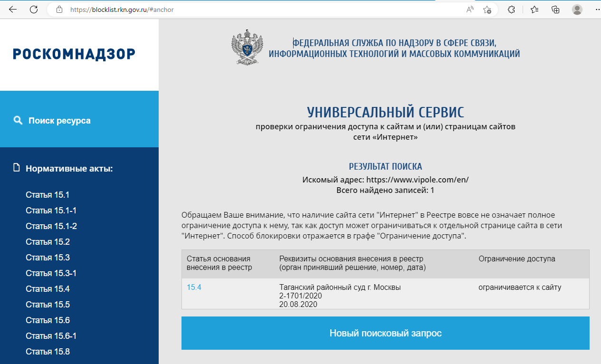The width and height of the screenshot is (601, 364).
Task: Open the Статья 15.5 link
Action: click(x=48, y=305)
